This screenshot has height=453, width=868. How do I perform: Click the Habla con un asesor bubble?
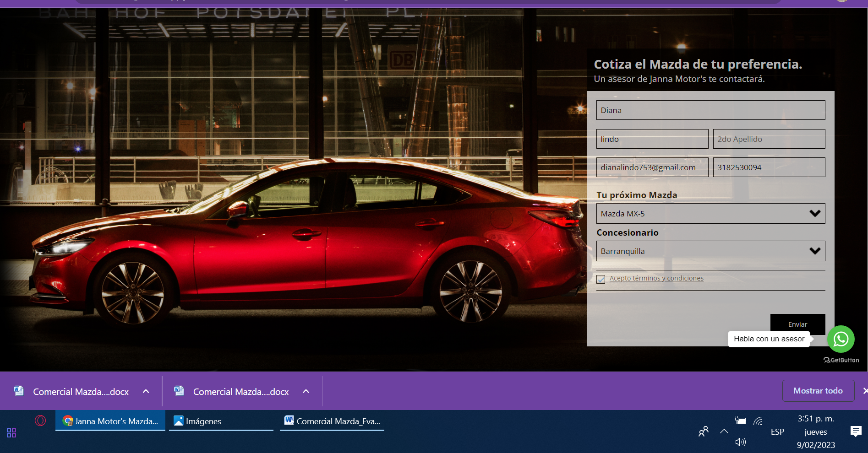pyautogui.click(x=769, y=339)
